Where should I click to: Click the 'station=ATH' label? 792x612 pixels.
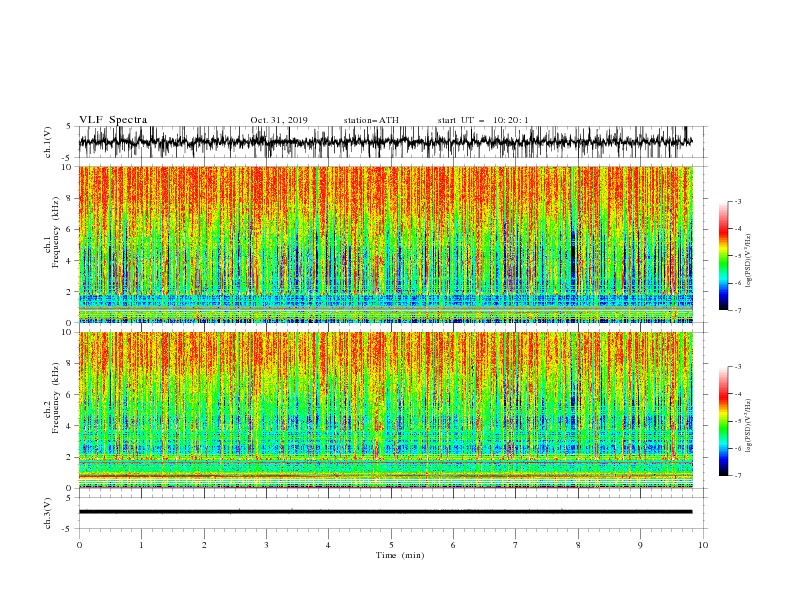(x=371, y=120)
